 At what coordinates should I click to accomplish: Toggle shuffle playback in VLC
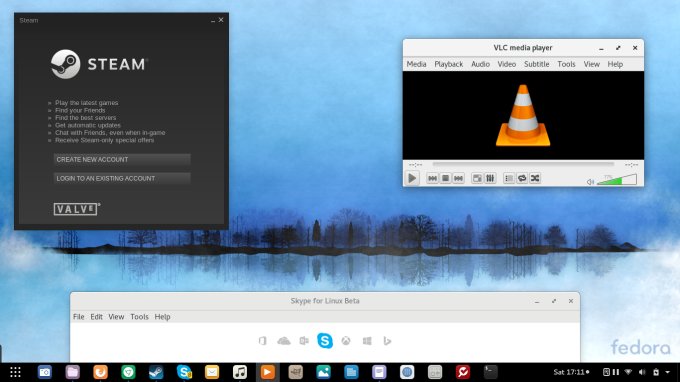[535, 178]
